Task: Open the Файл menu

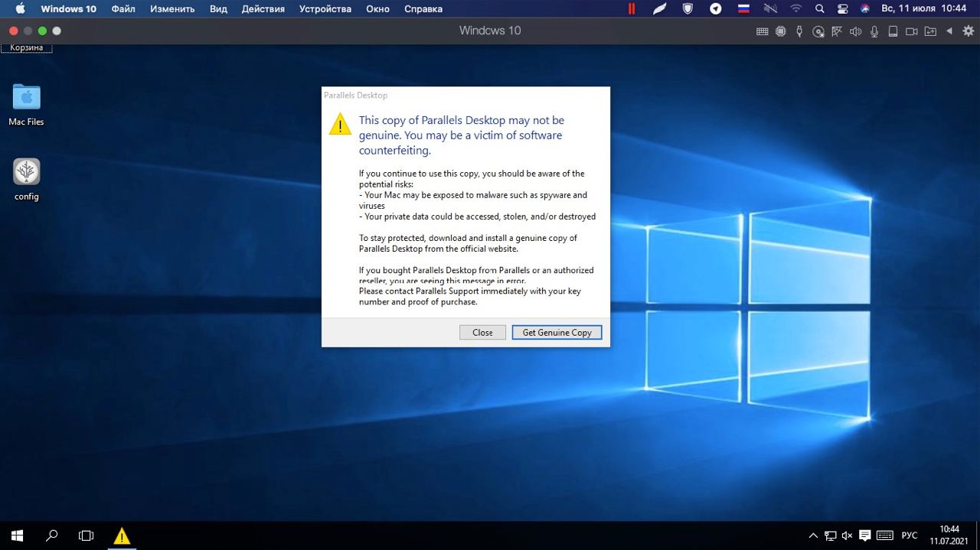Action: 123,9
